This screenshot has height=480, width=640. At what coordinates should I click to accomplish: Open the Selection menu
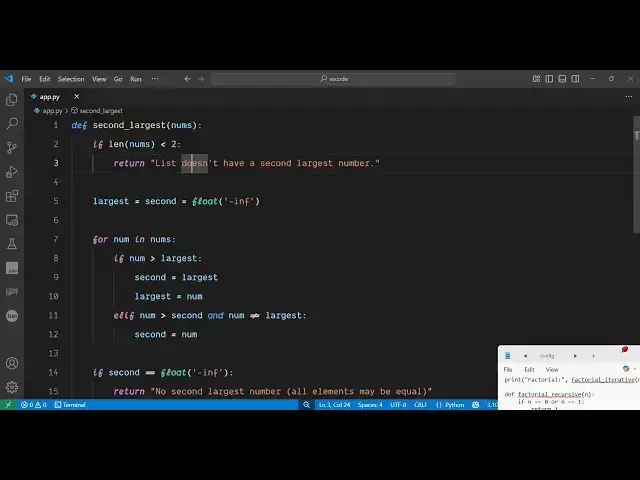coord(71,79)
